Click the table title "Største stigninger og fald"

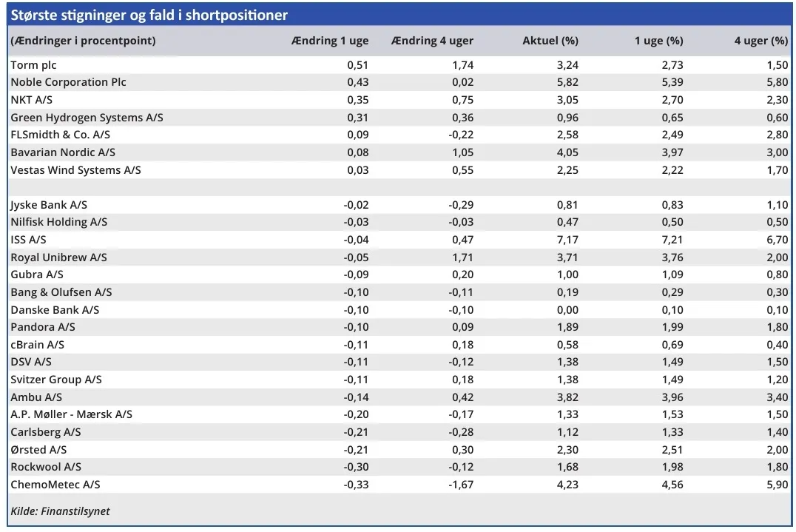(x=149, y=16)
